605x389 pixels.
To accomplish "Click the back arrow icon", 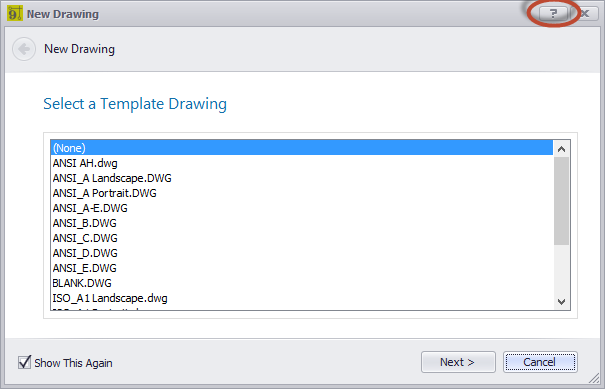I will pyautogui.click(x=24, y=49).
